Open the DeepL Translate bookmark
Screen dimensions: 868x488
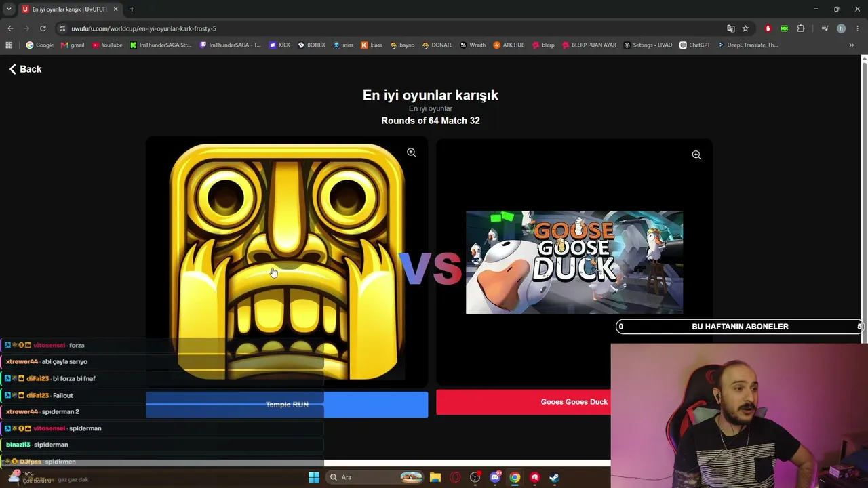click(748, 45)
